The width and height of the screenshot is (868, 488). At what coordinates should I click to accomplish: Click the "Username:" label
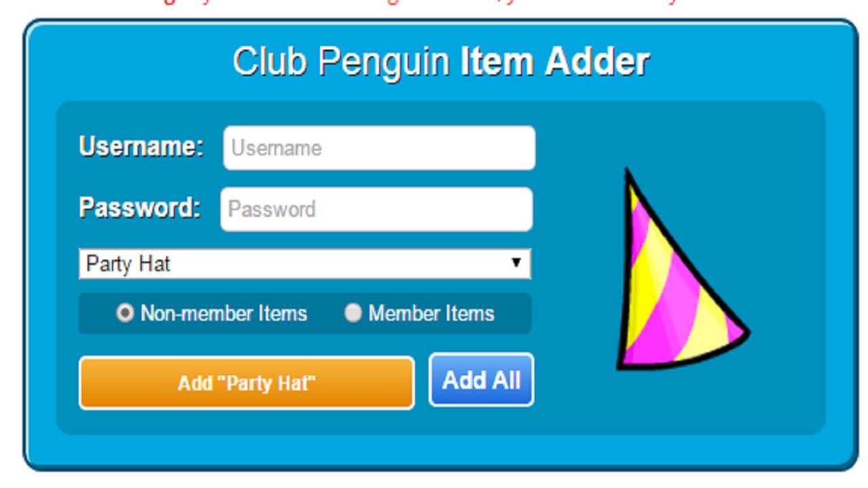pos(141,146)
